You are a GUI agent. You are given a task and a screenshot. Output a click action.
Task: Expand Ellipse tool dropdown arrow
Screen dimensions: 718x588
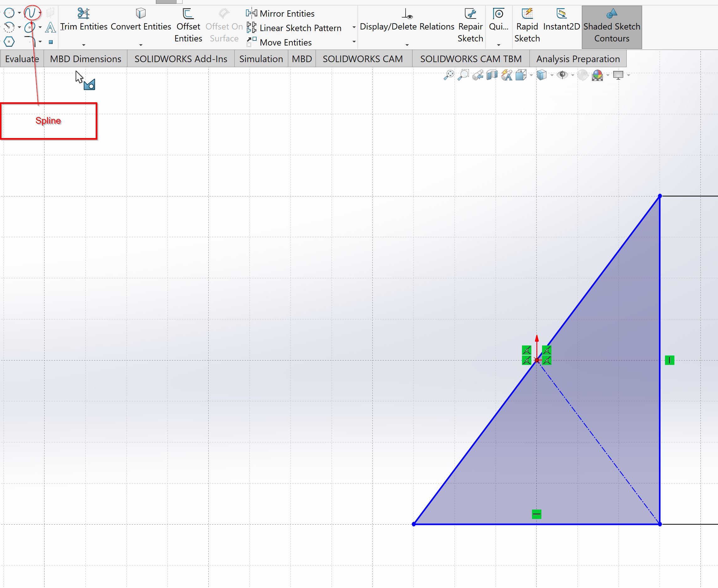(40, 27)
